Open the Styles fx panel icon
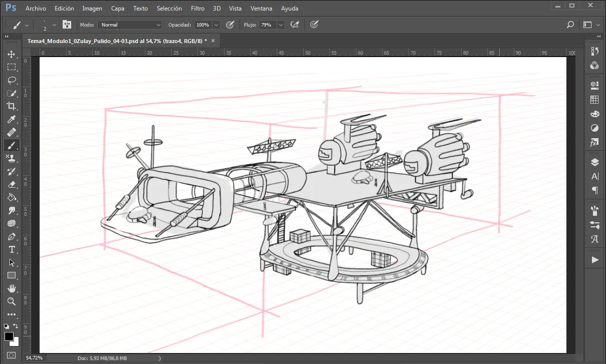This screenshot has width=606, height=364. coord(595,143)
